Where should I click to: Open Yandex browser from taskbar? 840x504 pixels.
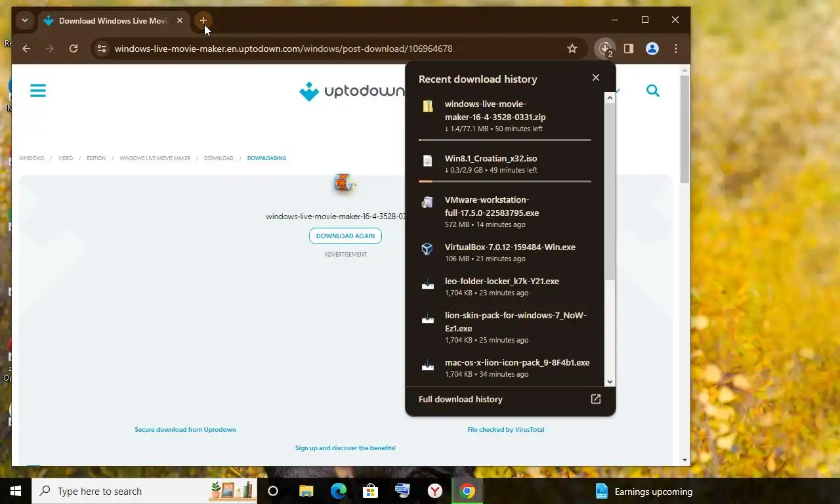pos(434,491)
